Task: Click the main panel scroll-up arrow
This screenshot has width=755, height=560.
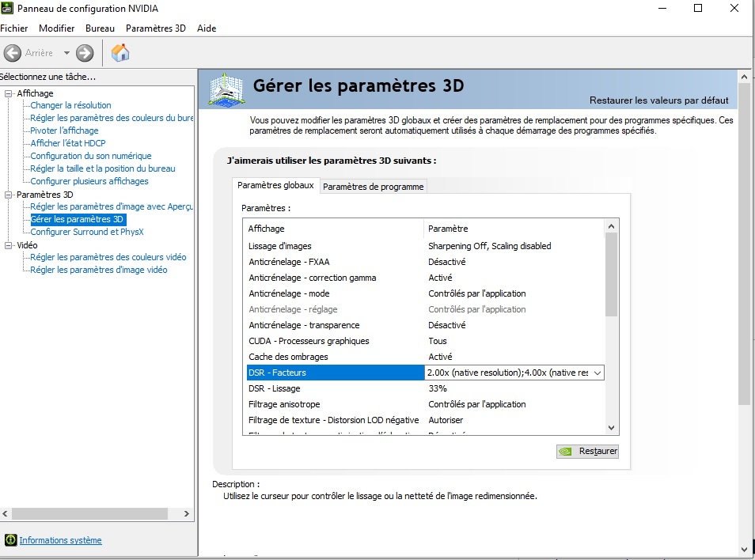Action: pos(744,77)
